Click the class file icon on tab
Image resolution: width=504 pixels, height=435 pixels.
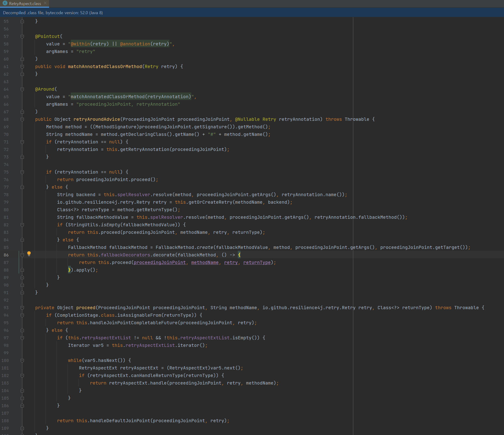[x=5, y=3]
